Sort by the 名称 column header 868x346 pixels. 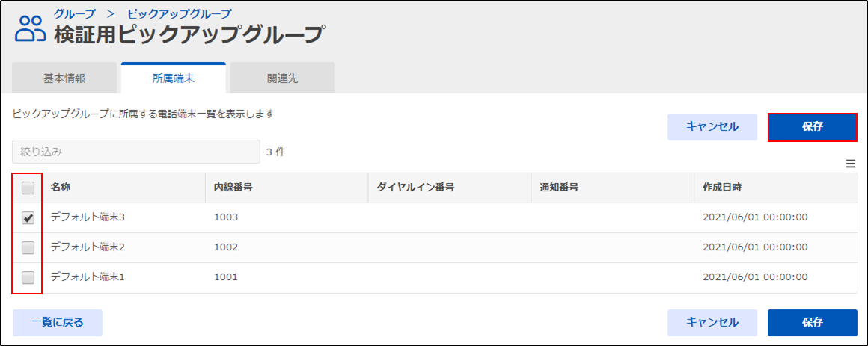point(61,188)
